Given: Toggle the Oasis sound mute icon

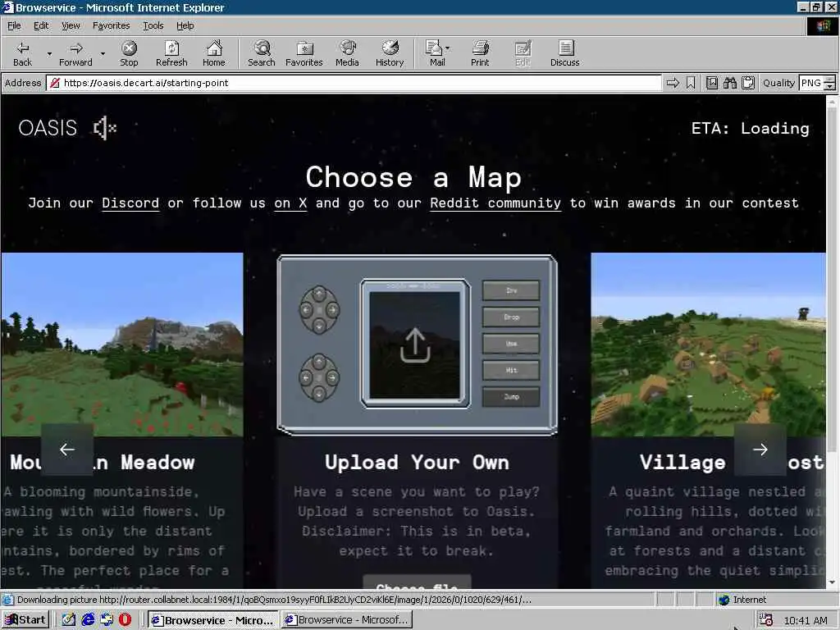Looking at the screenshot, I should [104, 128].
